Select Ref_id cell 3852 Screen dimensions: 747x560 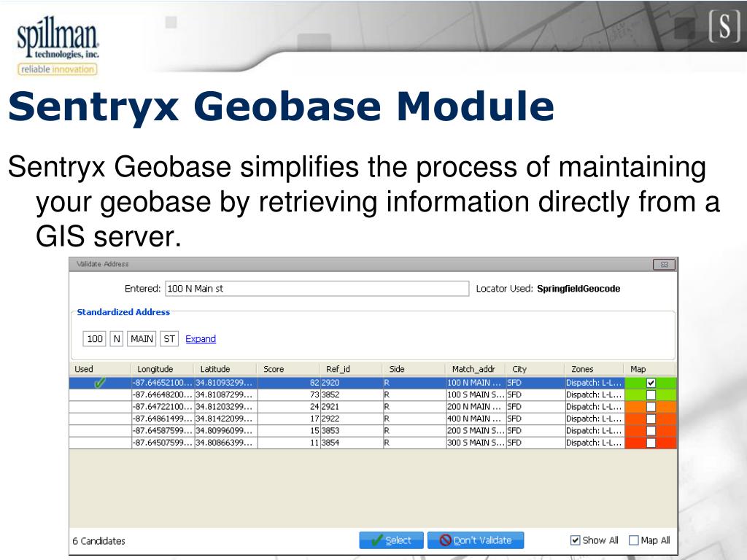[351, 394]
